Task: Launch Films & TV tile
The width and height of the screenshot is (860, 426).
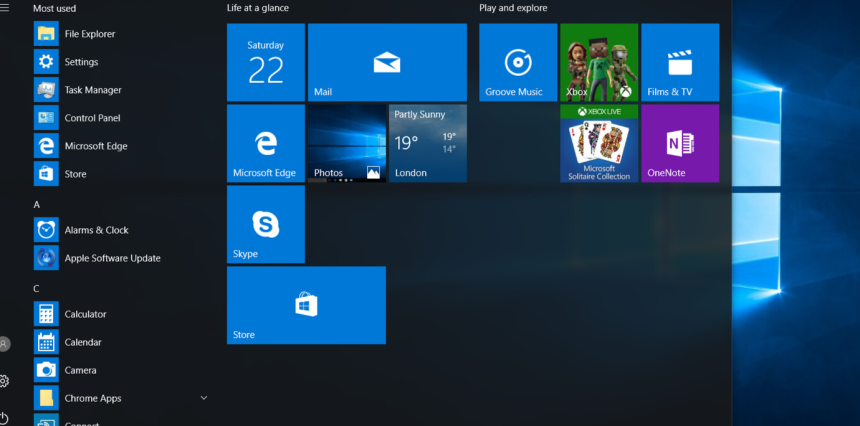Action: pos(680,62)
